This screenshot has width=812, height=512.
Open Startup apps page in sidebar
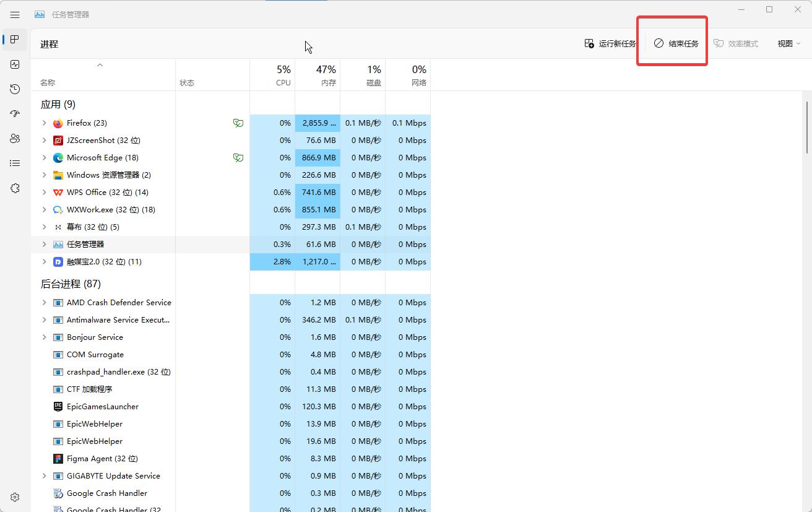point(15,114)
